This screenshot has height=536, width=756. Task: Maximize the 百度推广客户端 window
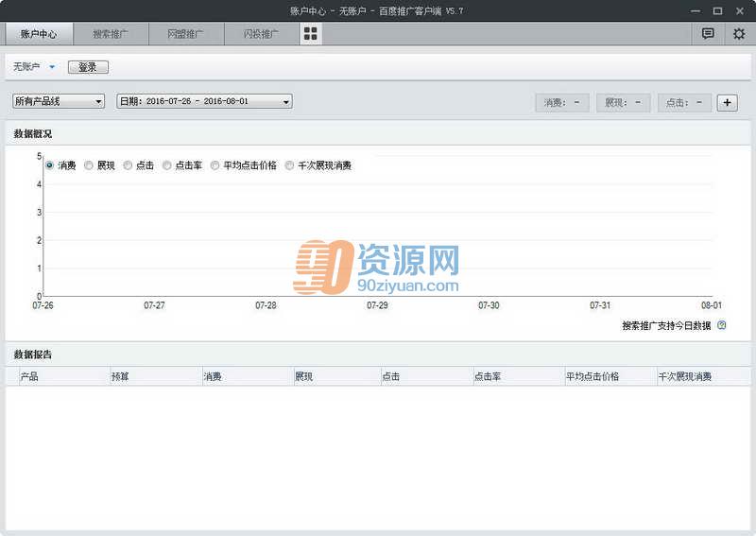(x=718, y=10)
